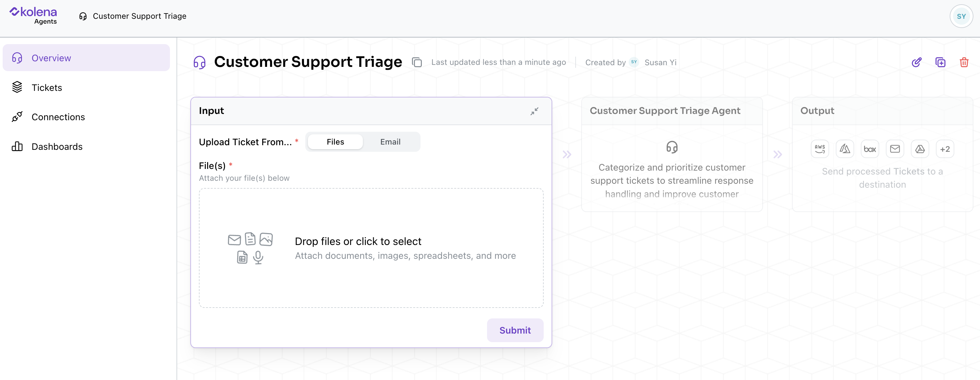Open Tickets in the sidebar
The height and width of the screenshot is (380, 980).
pyautogui.click(x=46, y=88)
